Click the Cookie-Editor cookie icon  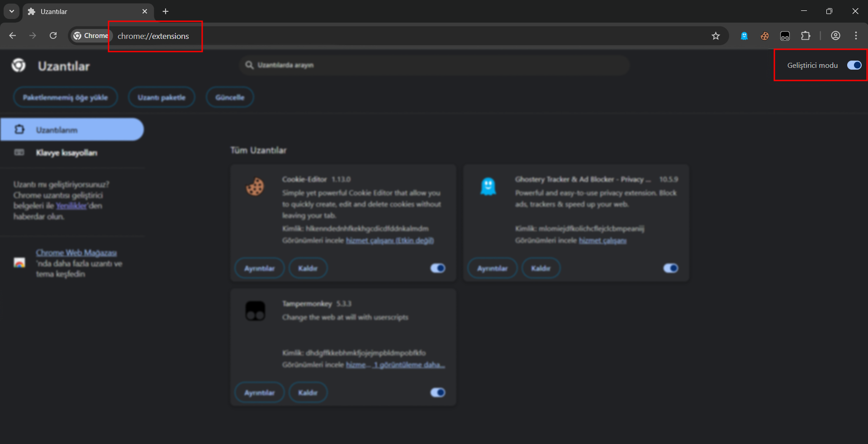255,186
